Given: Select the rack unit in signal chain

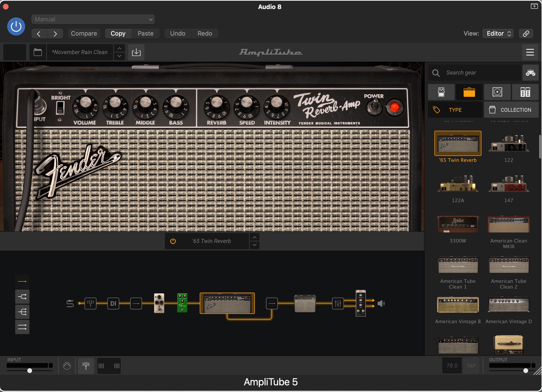Looking at the screenshot, I should pos(361,303).
